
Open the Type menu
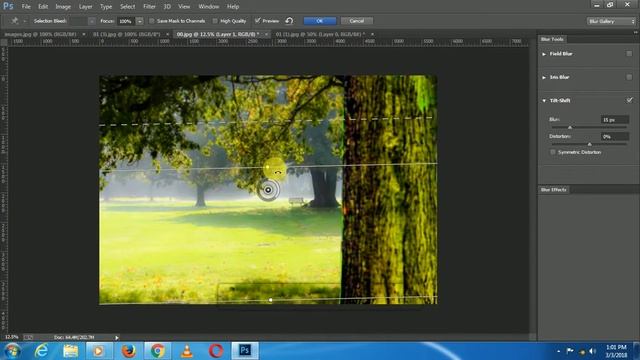click(106, 7)
